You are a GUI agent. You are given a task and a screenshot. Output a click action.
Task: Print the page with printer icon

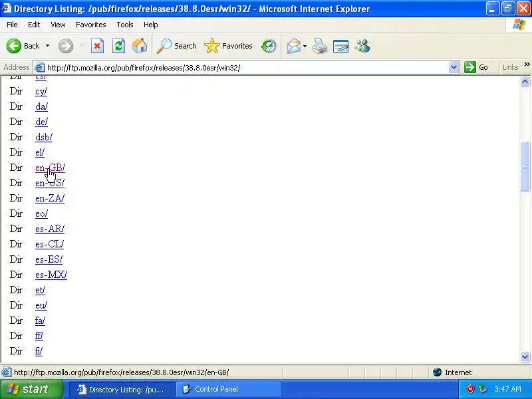pyautogui.click(x=320, y=46)
